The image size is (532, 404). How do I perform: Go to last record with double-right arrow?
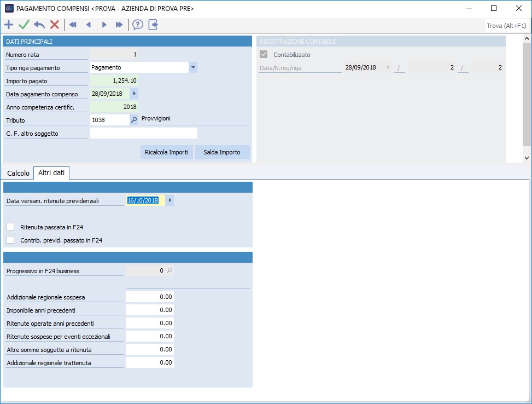tap(119, 25)
